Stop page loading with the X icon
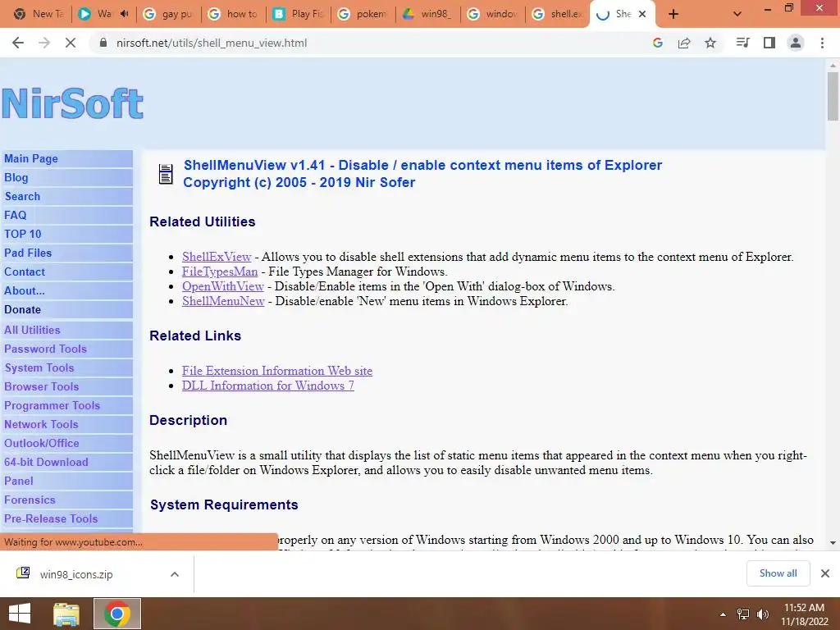The width and height of the screenshot is (840, 630). tap(71, 43)
